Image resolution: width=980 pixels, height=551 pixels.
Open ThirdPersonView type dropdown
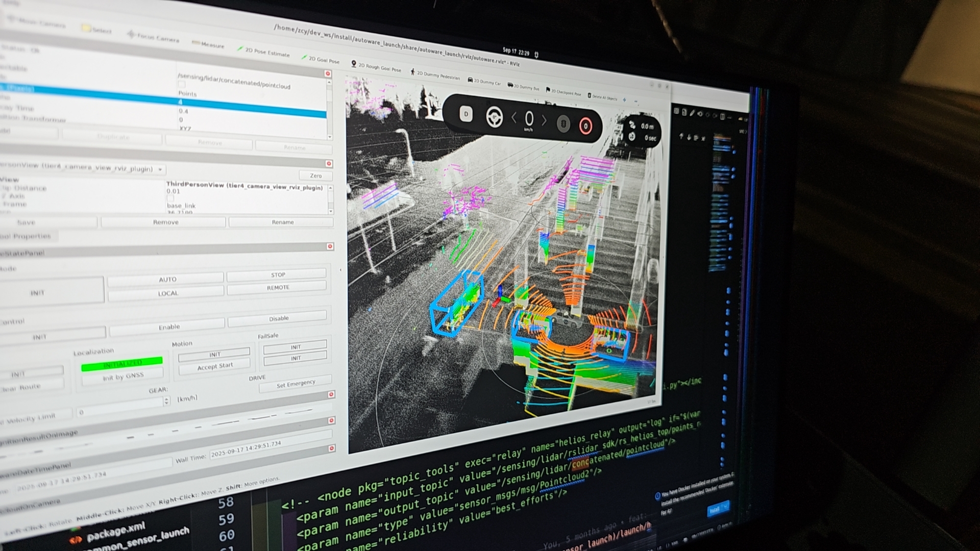pyautogui.click(x=160, y=169)
